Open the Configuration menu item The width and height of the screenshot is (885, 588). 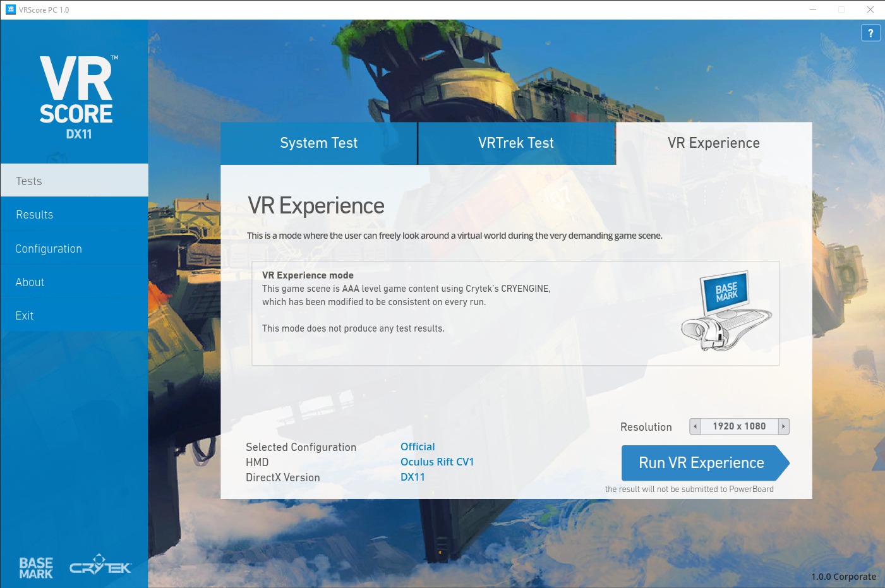49,249
